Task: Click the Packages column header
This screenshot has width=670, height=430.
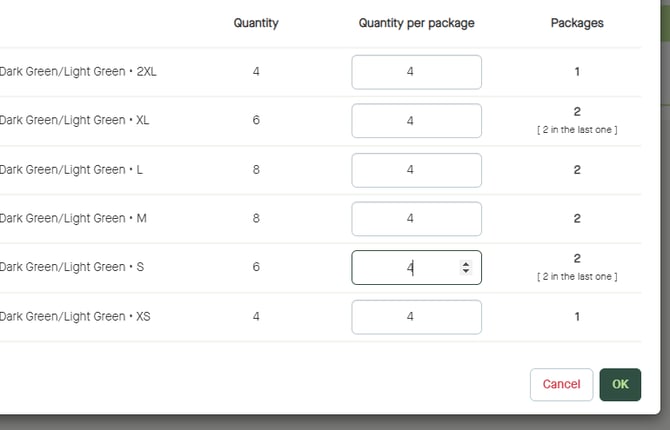Action: tap(577, 23)
